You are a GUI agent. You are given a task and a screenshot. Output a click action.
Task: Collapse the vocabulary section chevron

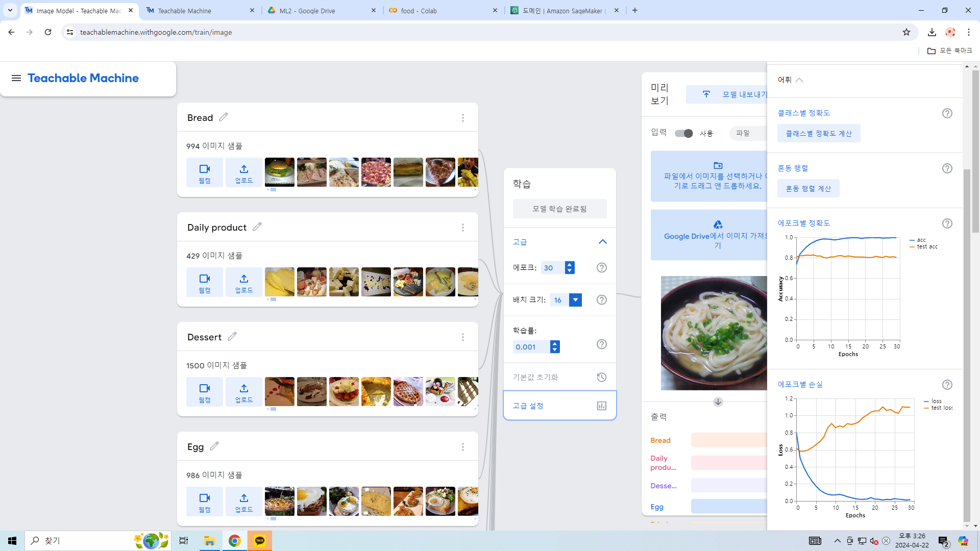(799, 80)
